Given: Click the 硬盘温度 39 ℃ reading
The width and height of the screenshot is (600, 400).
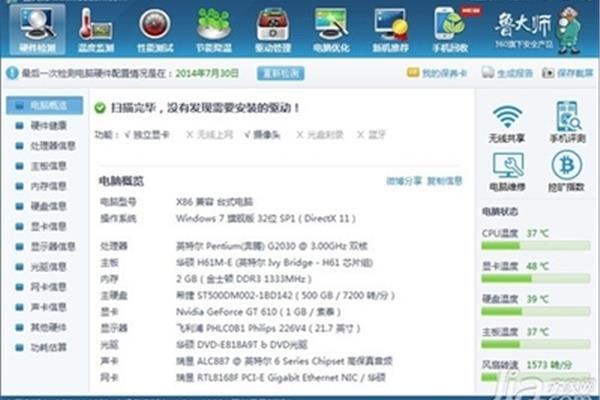Looking at the screenshot, I should click(538, 299).
